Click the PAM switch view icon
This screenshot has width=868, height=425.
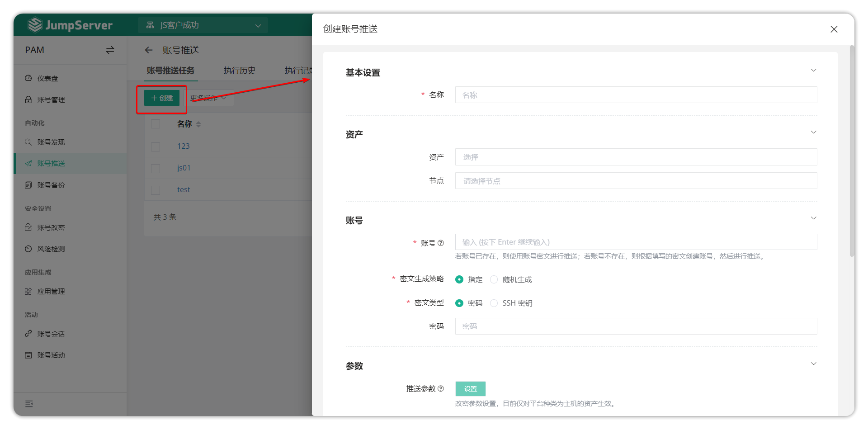pyautogui.click(x=110, y=50)
